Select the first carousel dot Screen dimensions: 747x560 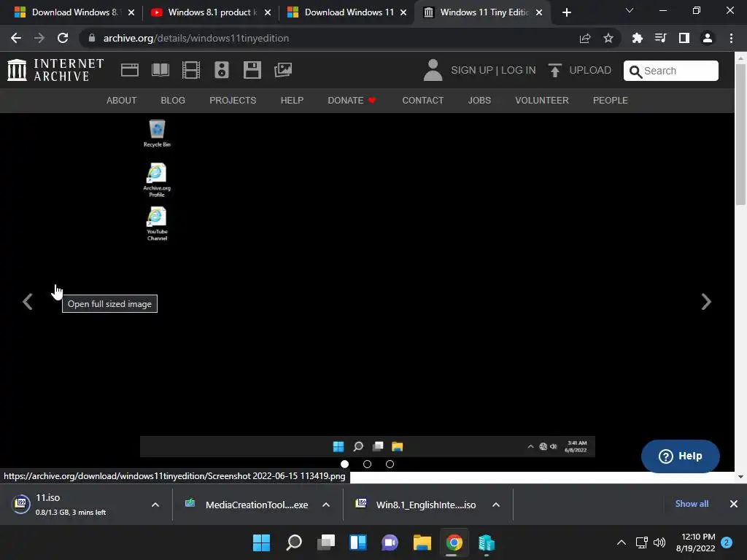coord(344,464)
